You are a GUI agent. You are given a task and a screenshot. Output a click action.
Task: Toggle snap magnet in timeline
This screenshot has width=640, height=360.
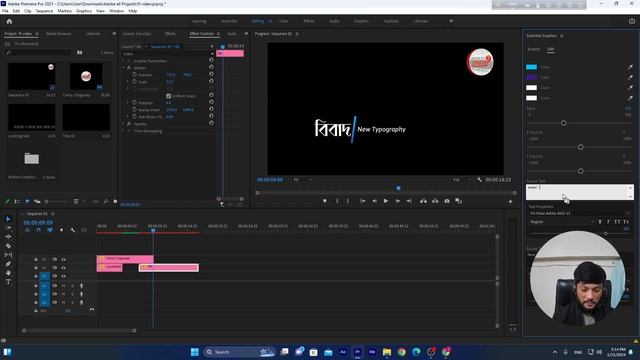click(38, 230)
